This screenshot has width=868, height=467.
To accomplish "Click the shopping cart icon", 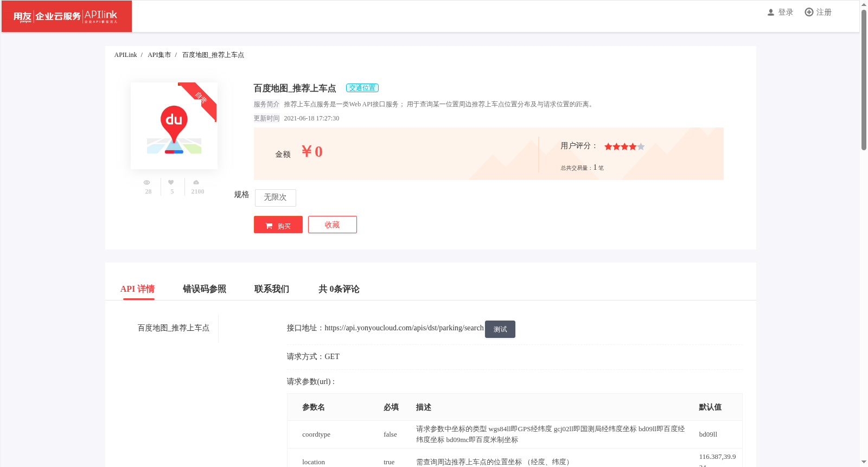I will click(269, 226).
